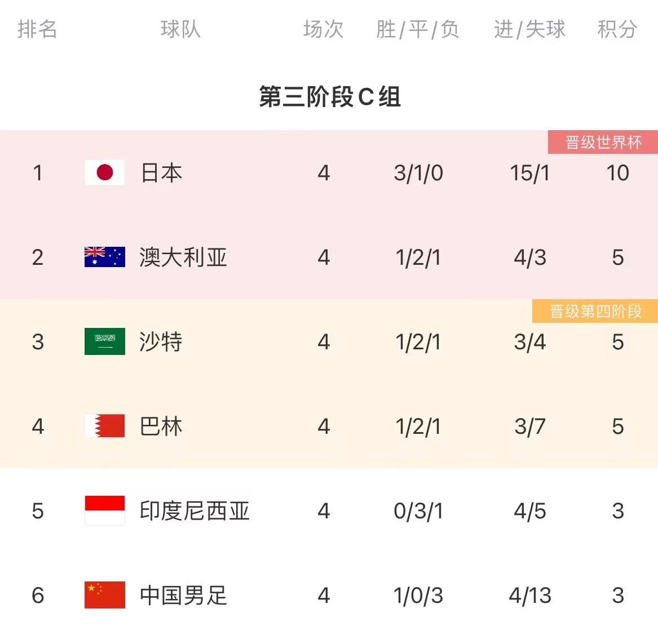This screenshot has height=644, width=658.
Task: Click the 晋级第四阶段 orange badge
Action: pyautogui.click(x=595, y=311)
